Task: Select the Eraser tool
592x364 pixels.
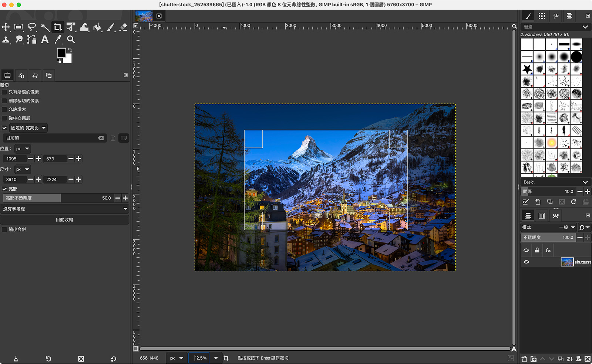Action: pos(124,27)
